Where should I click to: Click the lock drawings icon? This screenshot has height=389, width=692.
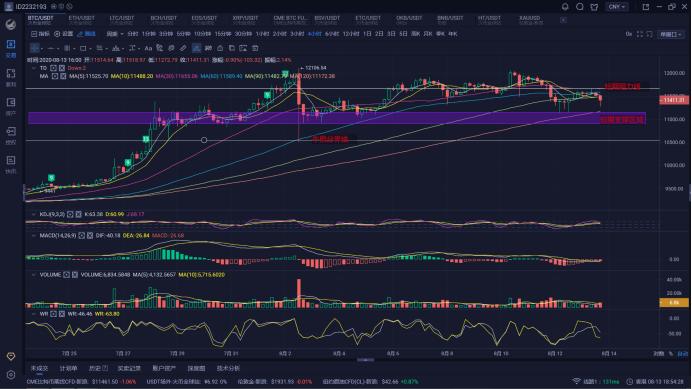coord(220,48)
